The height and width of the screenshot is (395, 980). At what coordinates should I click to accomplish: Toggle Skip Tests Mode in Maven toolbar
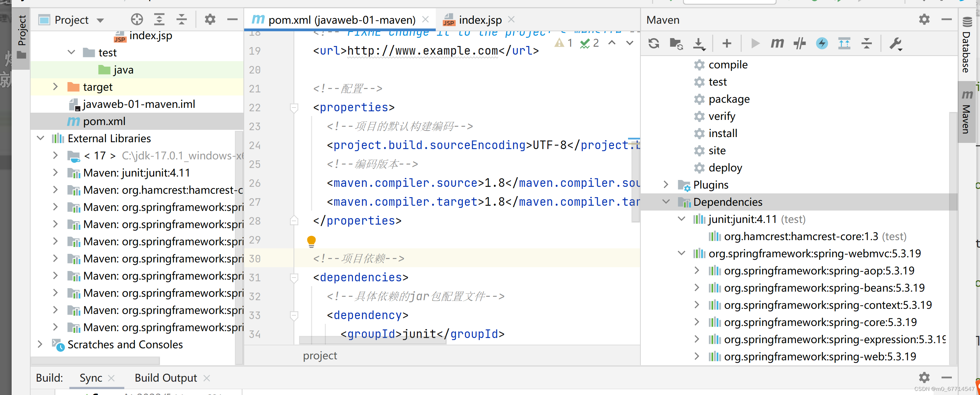pos(822,43)
